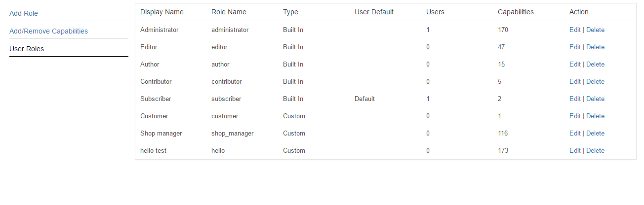This screenshot has width=644, height=205.
Task: Click capabilities count 170
Action: (503, 30)
